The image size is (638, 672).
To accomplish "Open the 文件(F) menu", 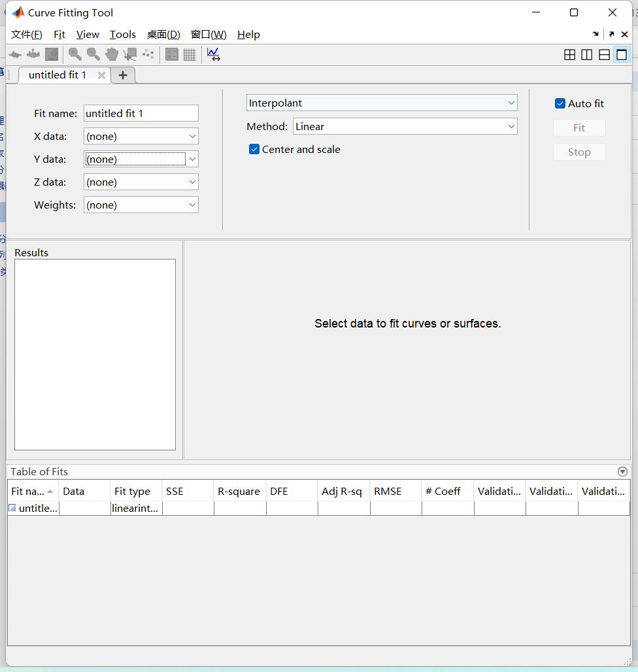I will (x=27, y=34).
